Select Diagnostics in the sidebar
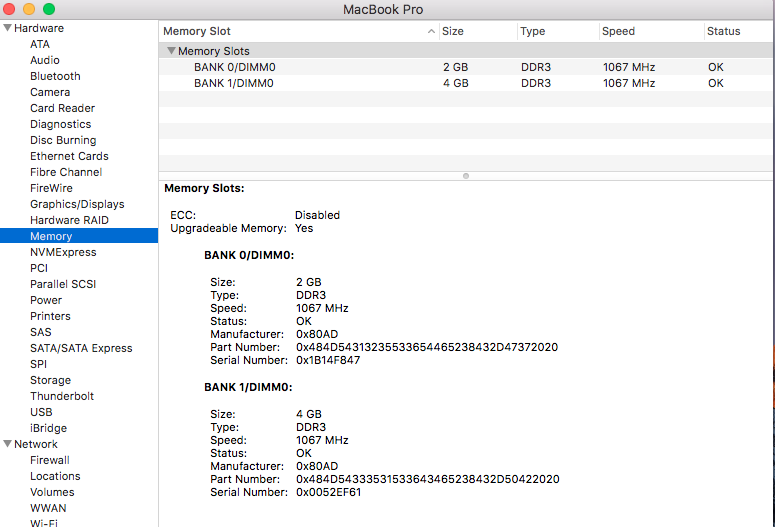Viewport: 775px width, 527px height. tap(60, 124)
